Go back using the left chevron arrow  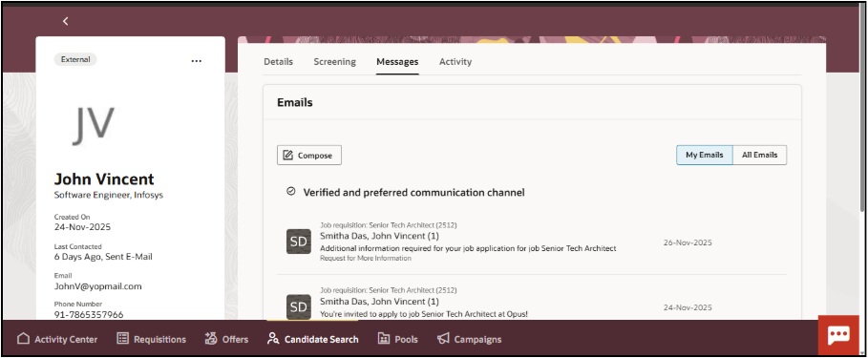pyautogui.click(x=65, y=21)
